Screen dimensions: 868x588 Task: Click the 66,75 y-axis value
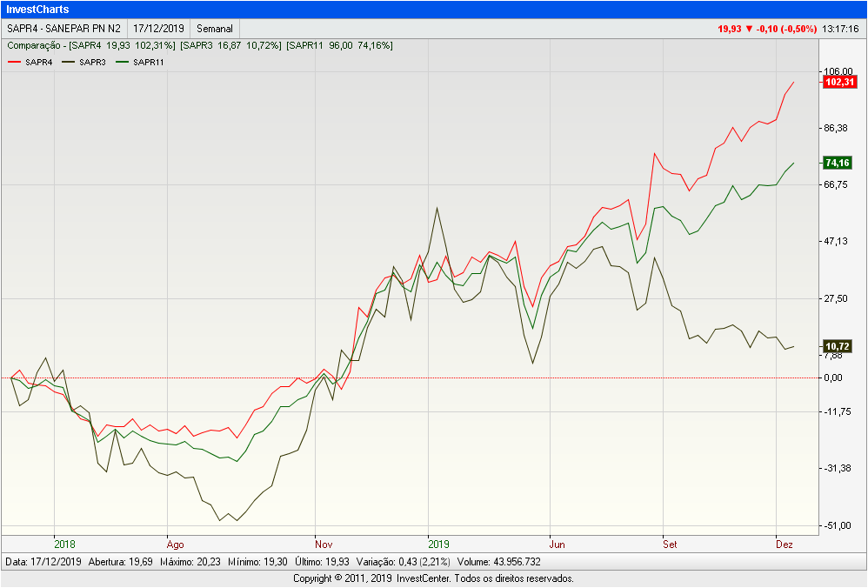pos(836,184)
